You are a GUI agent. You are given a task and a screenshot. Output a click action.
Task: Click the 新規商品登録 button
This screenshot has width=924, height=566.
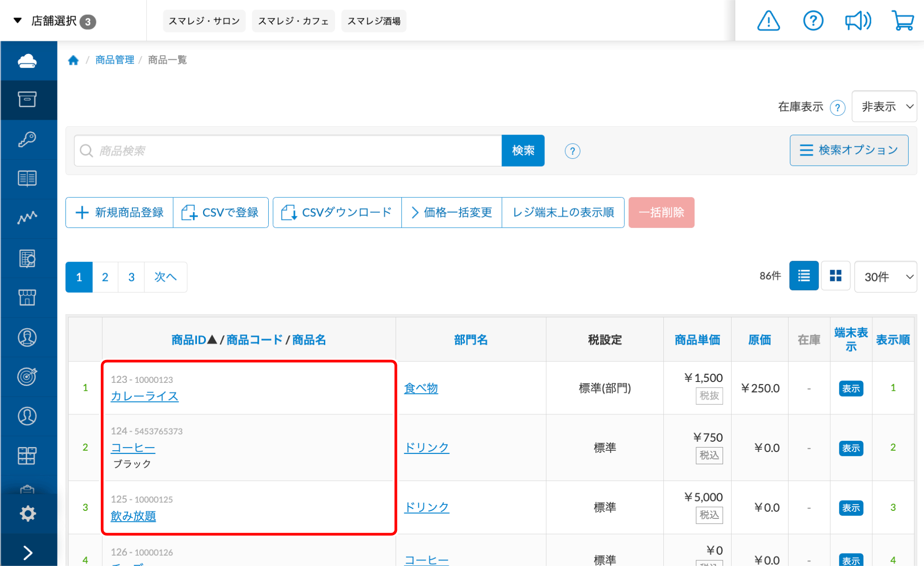[119, 212]
